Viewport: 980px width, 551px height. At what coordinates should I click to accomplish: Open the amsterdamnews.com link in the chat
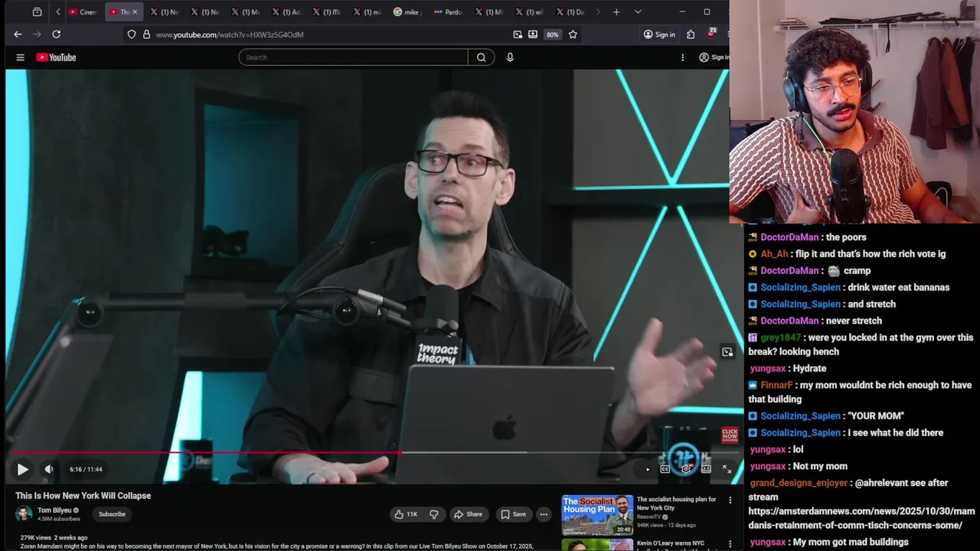pyautogui.click(x=861, y=518)
